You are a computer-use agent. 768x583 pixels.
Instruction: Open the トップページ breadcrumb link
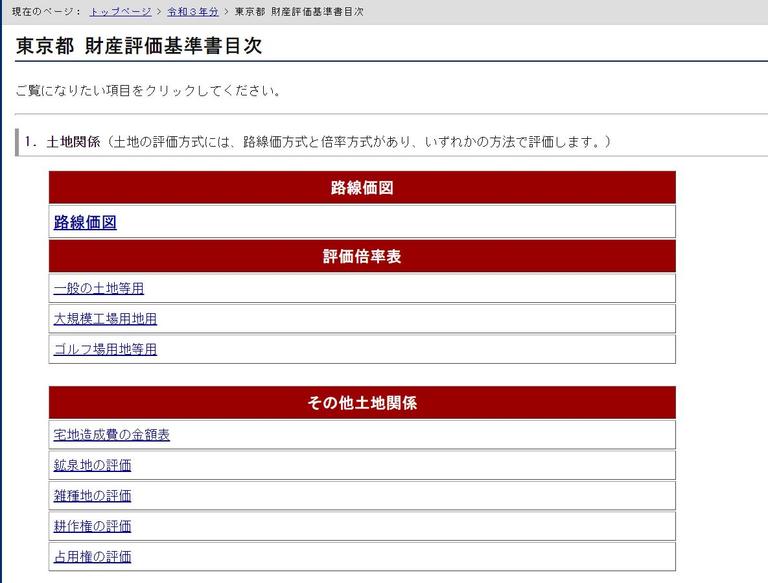121,12
